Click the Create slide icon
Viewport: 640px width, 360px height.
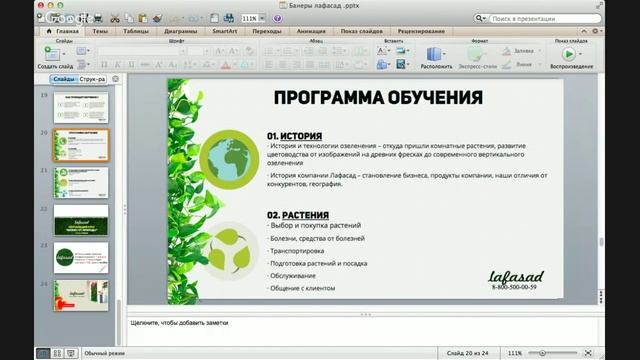click(x=53, y=53)
